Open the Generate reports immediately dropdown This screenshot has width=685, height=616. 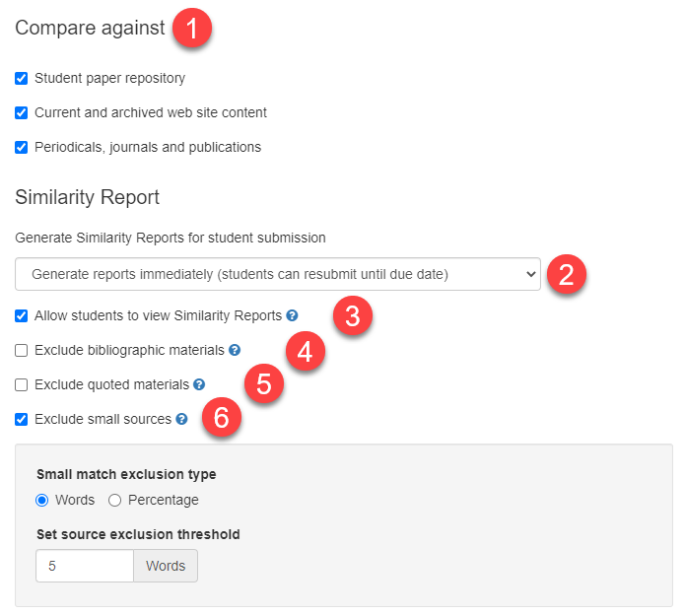278,274
